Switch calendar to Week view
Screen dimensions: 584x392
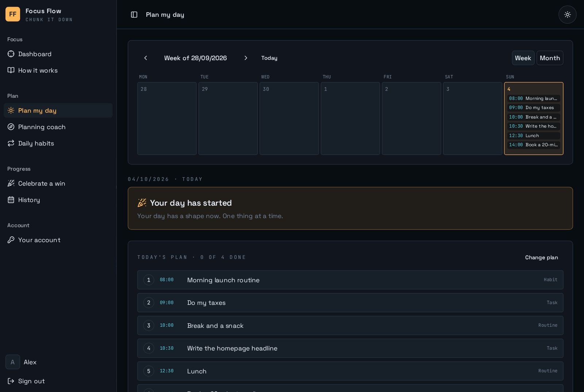[523, 58]
